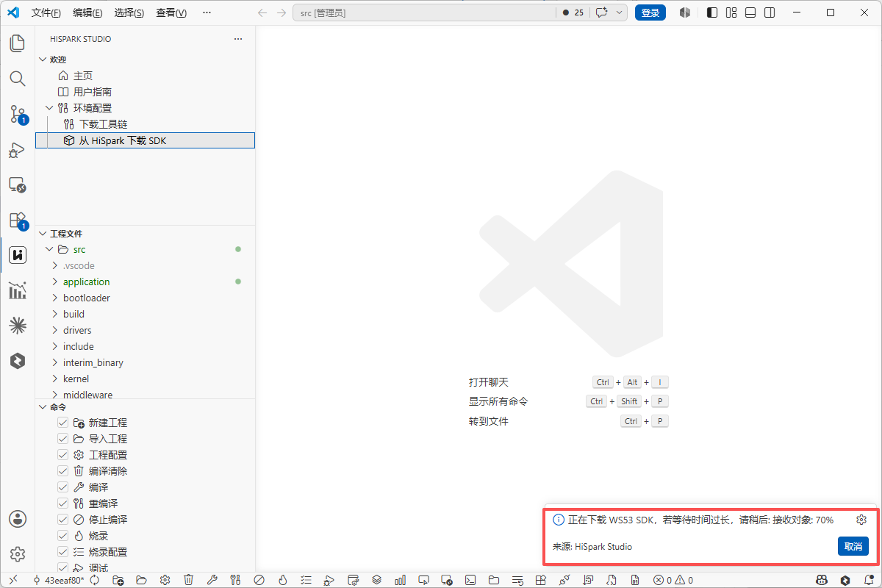The image size is (882, 588).
Task: Open the overflow menu after 查看(V)
Action: point(207,12)
